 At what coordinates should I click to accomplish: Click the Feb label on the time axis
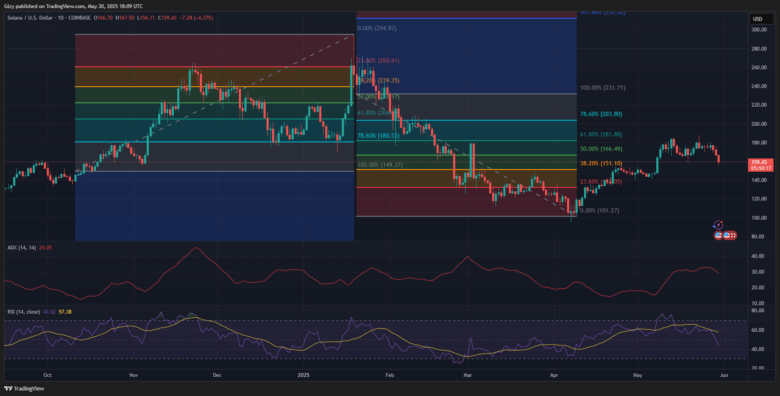tap(390, 377)
